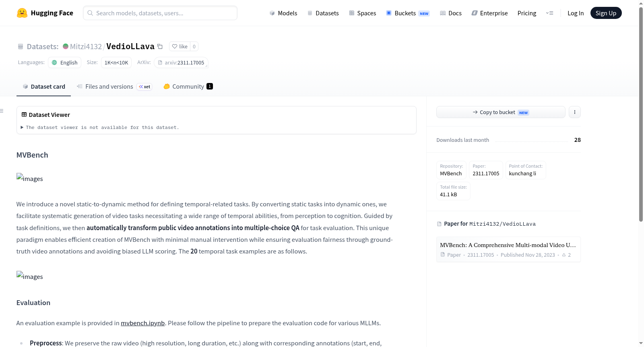Open the Docs page

click(451, 13)
